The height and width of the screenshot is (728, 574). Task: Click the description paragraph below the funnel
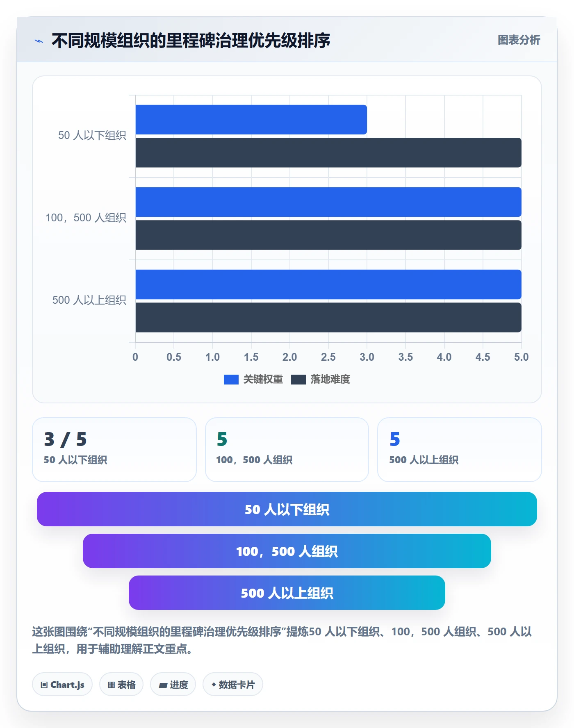pyautogui.click(x=282, y=640)
